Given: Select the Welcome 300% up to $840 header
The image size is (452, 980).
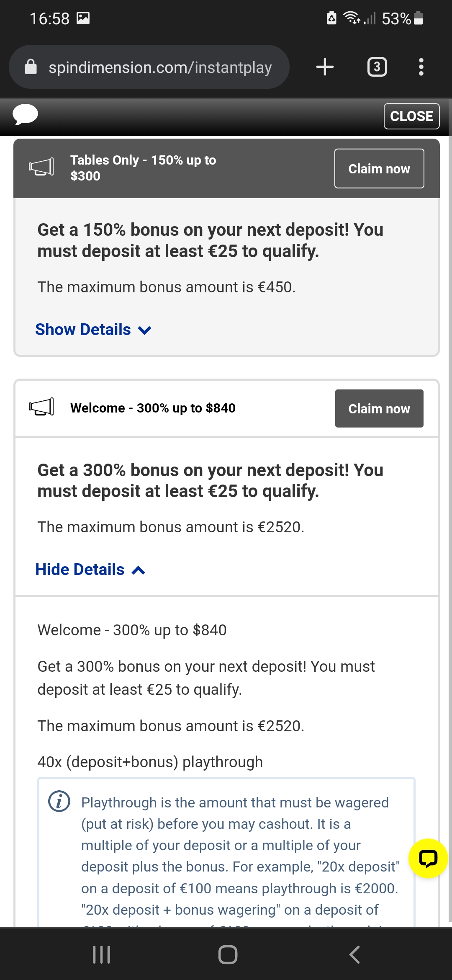Looking at the screenshot, I should click(153, 408).
